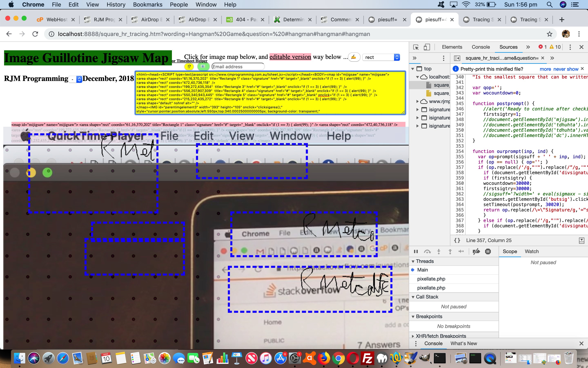The height and width of the screenshot is (368, 588).
Task: Click the green email envelope button
Action: pyautogui.click(x=203, y=66)
